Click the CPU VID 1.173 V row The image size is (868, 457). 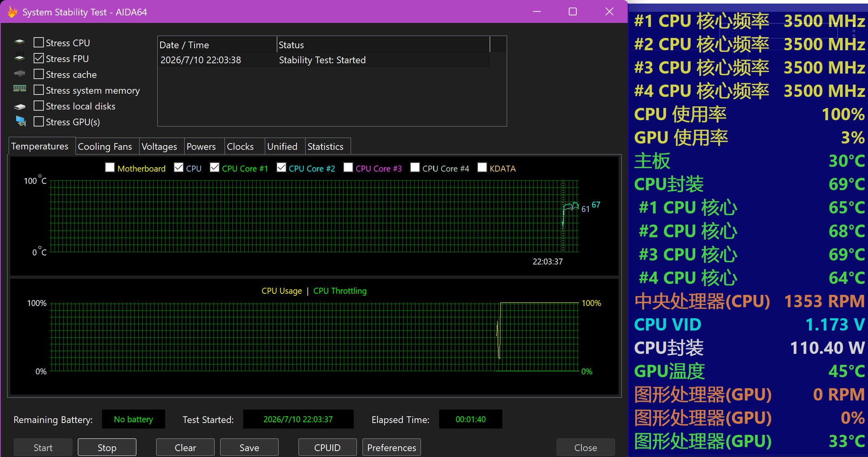(749, 325)
